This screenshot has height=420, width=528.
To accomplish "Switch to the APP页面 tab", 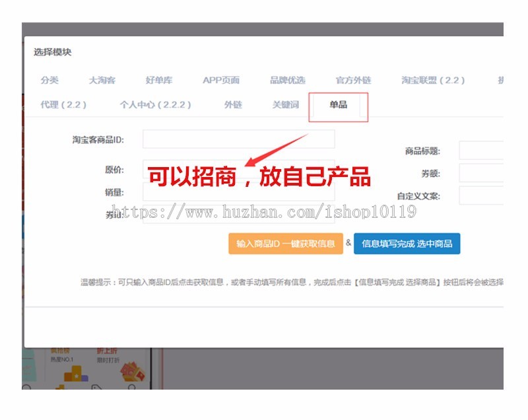I will (x=220, y=81).
